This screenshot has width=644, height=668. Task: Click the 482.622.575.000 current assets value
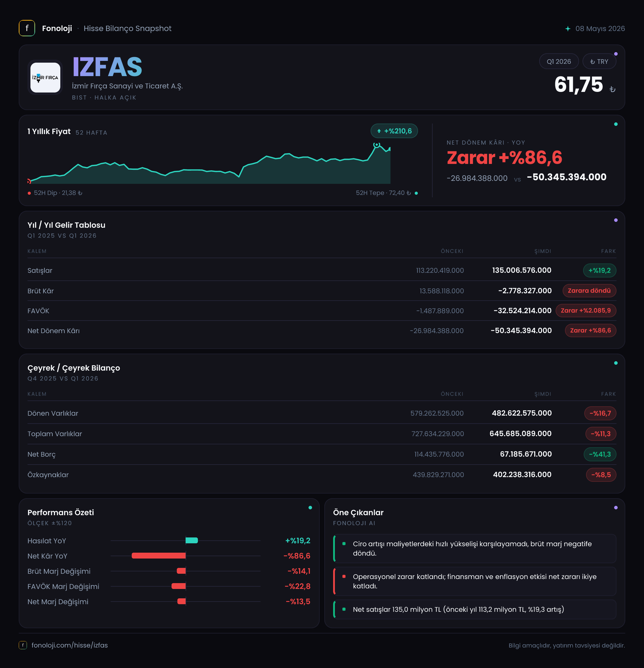click(x=522, y=413)
